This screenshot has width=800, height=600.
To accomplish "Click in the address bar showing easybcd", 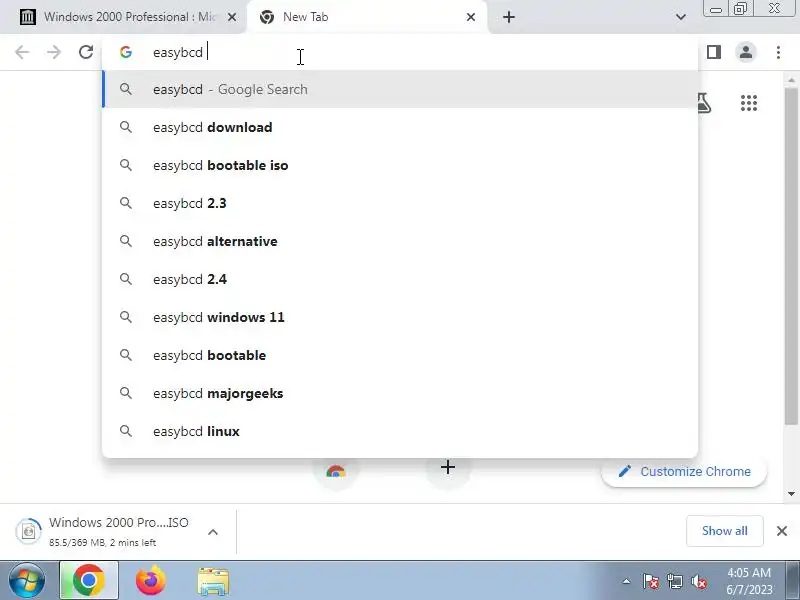I will point(400,52).
